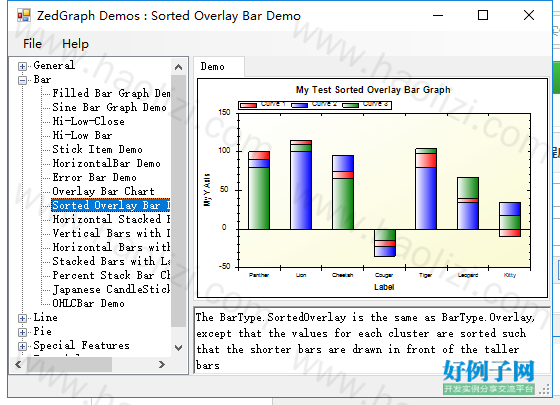Minimize the ZedGraph Demos window
Image resolution: width=560 pixels, height=405 pixels.
(x=438, y=15)
